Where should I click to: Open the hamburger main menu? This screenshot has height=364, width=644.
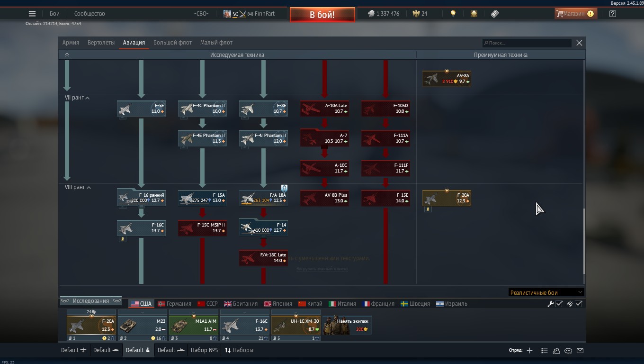point(32,14)
